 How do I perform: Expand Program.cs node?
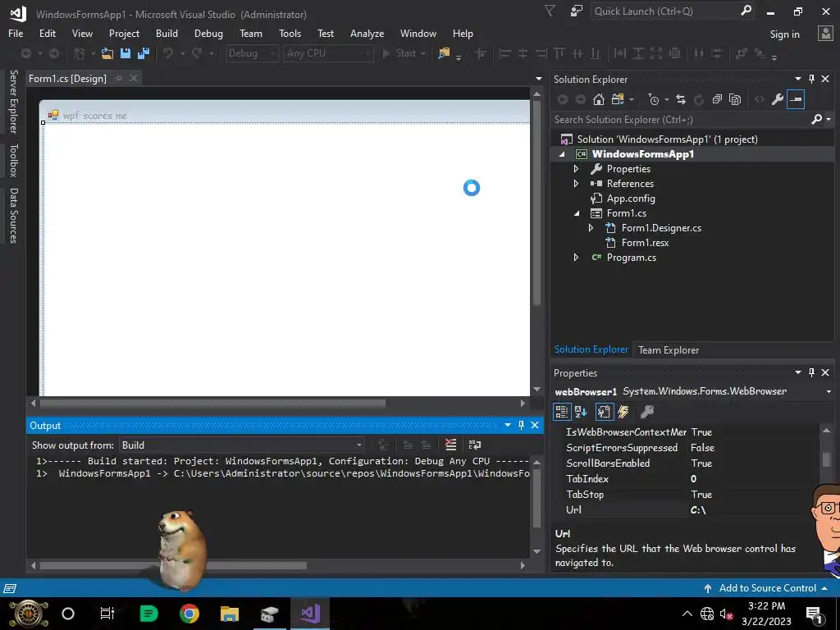[x=576, y=257]
